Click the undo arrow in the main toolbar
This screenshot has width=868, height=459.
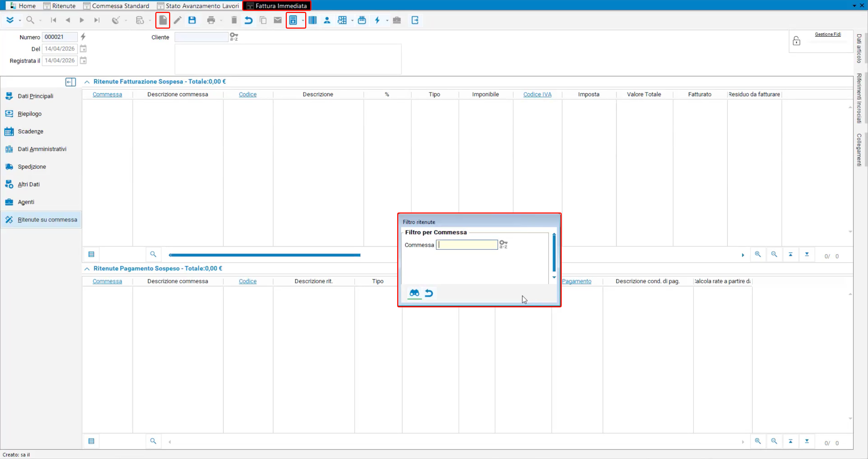pos(248,20)
